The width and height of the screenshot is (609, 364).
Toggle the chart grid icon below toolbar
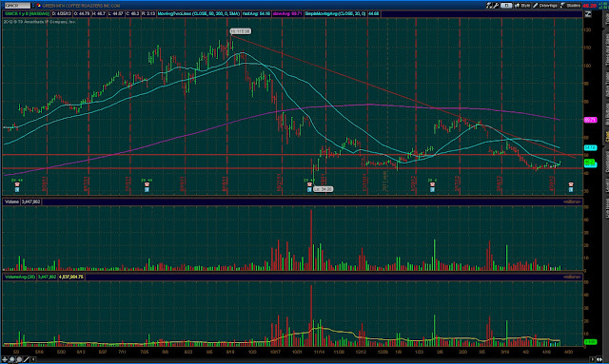[x=588, y=14]
